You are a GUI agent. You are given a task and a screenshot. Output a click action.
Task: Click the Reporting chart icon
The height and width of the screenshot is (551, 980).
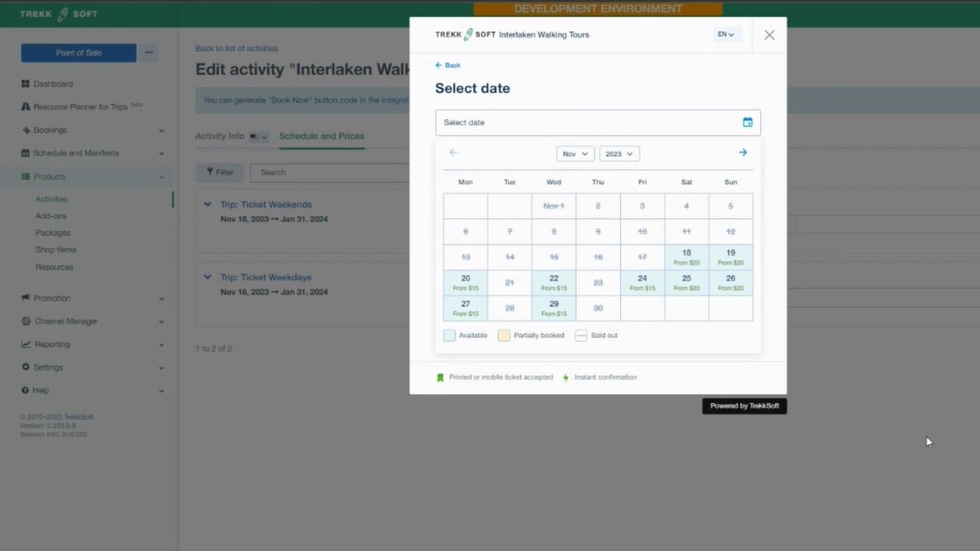[x=25, y=343]
